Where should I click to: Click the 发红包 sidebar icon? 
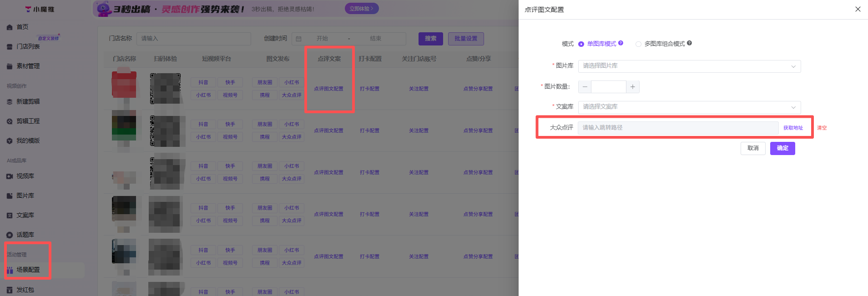(x=10, y=290)
